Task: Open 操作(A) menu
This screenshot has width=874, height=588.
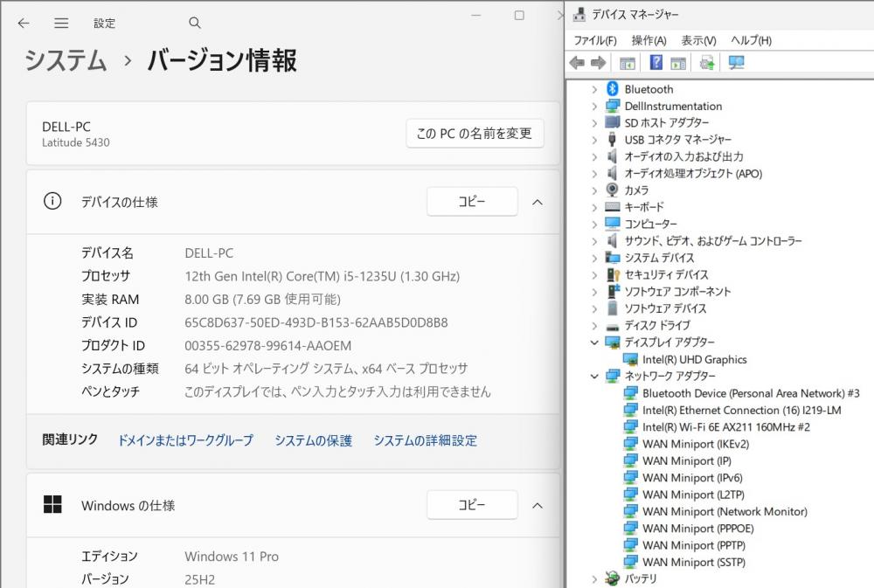Action: (649, 40)
